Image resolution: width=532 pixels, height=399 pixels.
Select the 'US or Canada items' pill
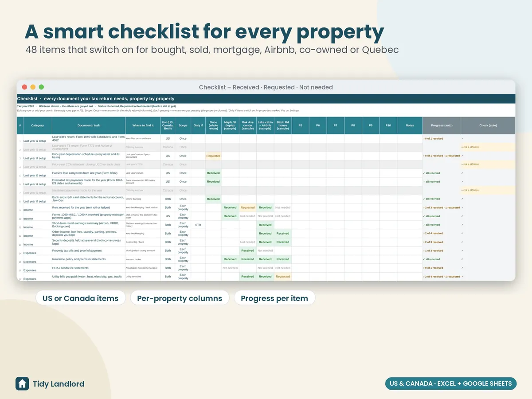coord(81,298)
